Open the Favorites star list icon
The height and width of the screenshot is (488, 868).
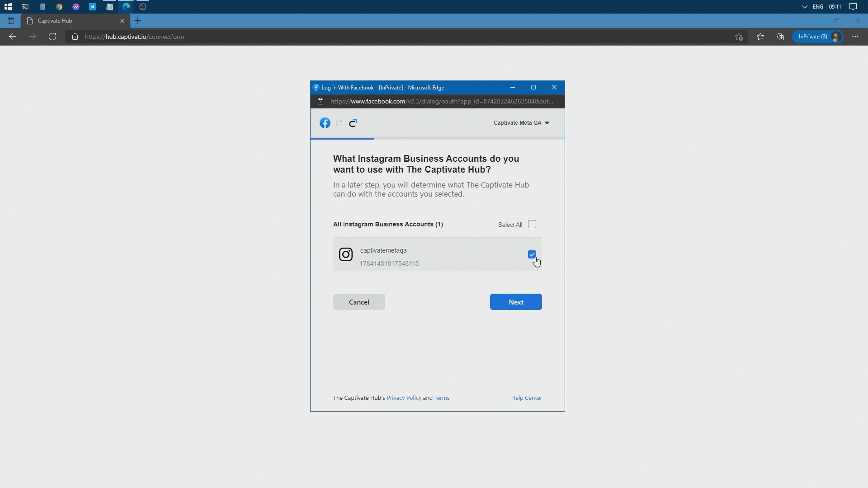(760, 37)
